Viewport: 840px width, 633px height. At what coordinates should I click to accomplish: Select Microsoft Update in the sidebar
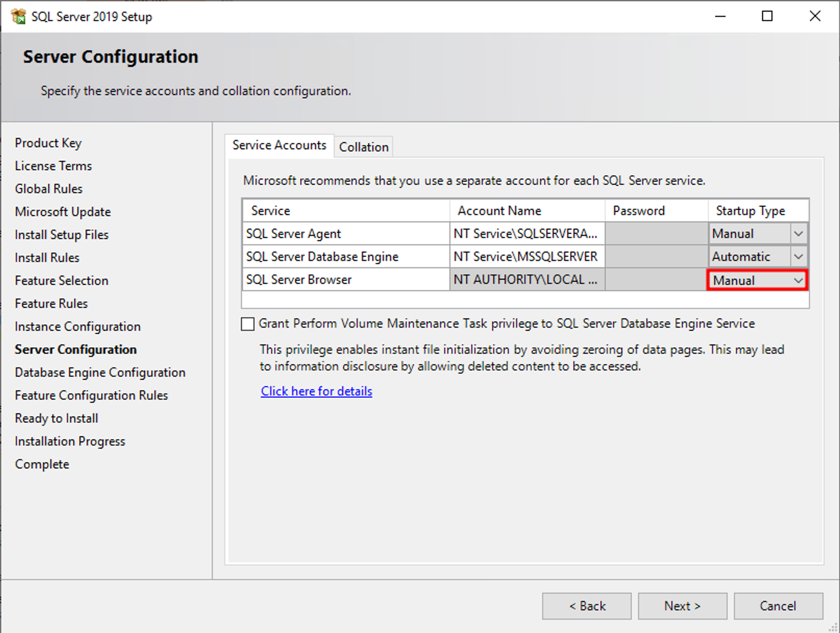click(x=63, y=211)
